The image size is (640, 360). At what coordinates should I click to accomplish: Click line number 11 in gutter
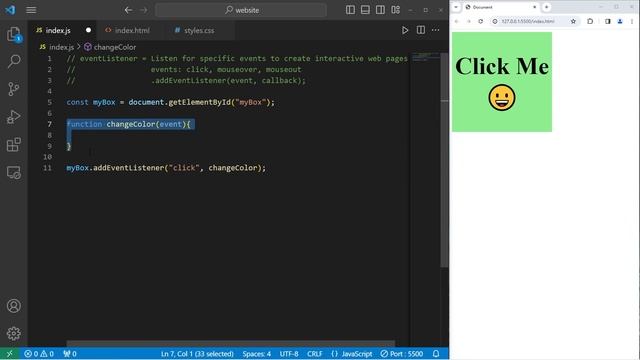coord(47,168)
